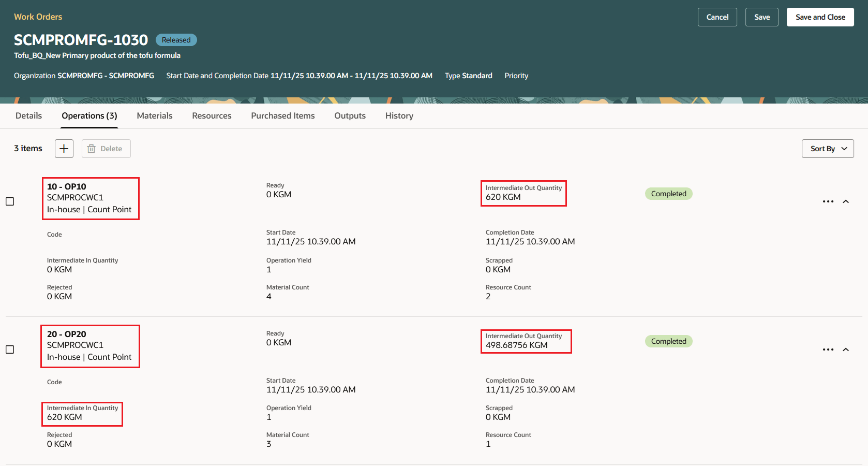This screenshot has width=868, height=466.
Task: Switch to the Details tab
Action: click(28, 115)
